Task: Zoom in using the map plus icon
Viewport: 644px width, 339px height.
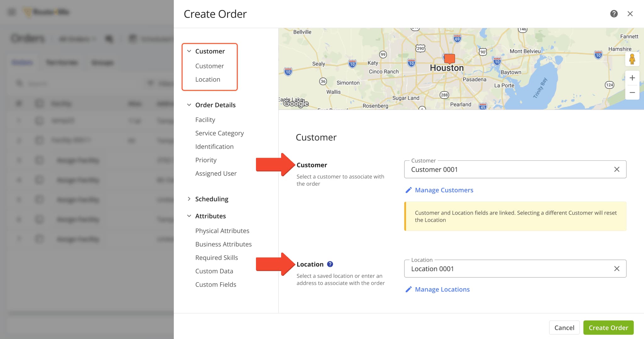Action: (x=632, y=78)
